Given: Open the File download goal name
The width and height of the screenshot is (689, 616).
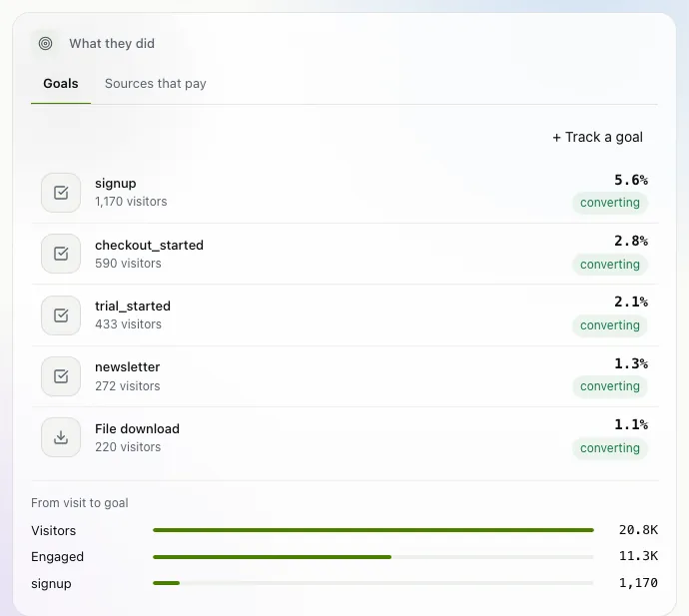Looking at the screenshot, I should tap(137, 428).
